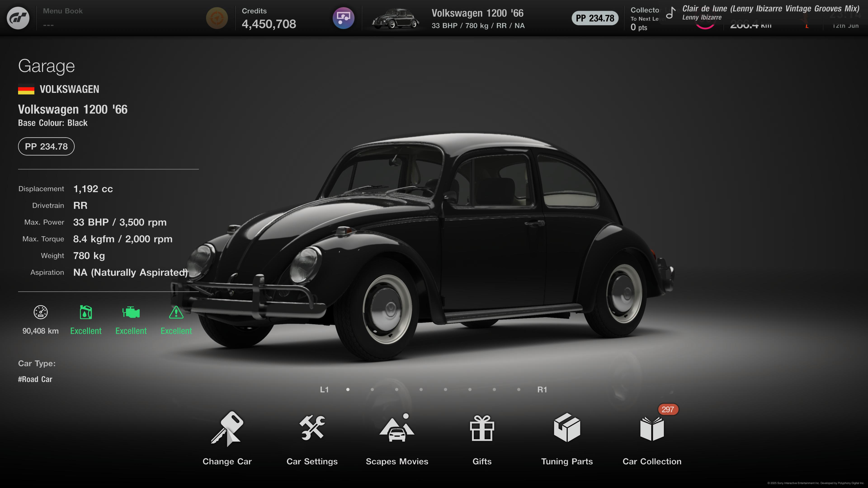Screen dimensions: 868x488
Task: Click Lenny Ibizarre artist name
Action: pyautogui.click(x=702, y=18)
